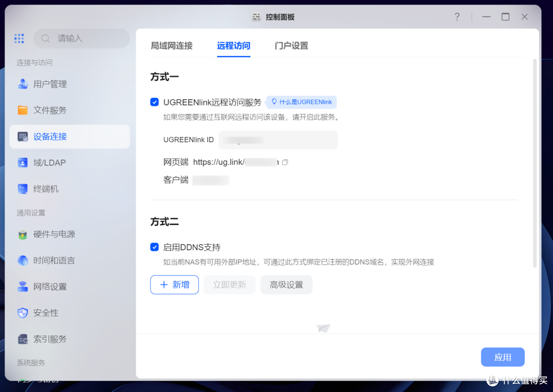
Task: Open 域/LDAP settings
Action: [x=70, y=163]
